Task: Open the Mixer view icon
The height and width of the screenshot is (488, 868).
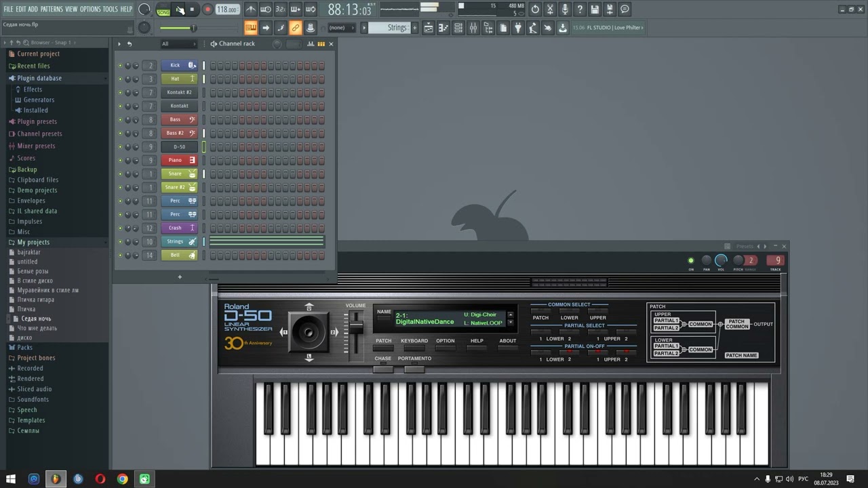Action: click(x=473, y=28)
